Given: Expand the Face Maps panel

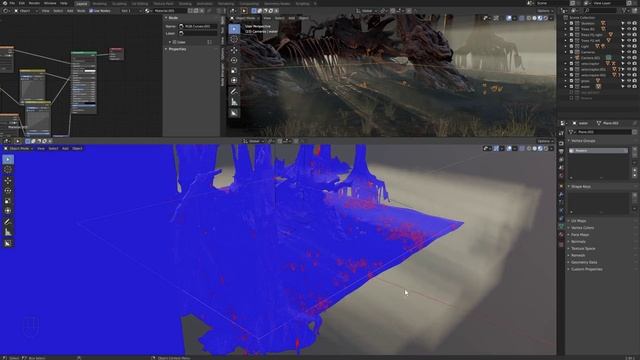Looking at the screenshot, I should coord(580,235).
